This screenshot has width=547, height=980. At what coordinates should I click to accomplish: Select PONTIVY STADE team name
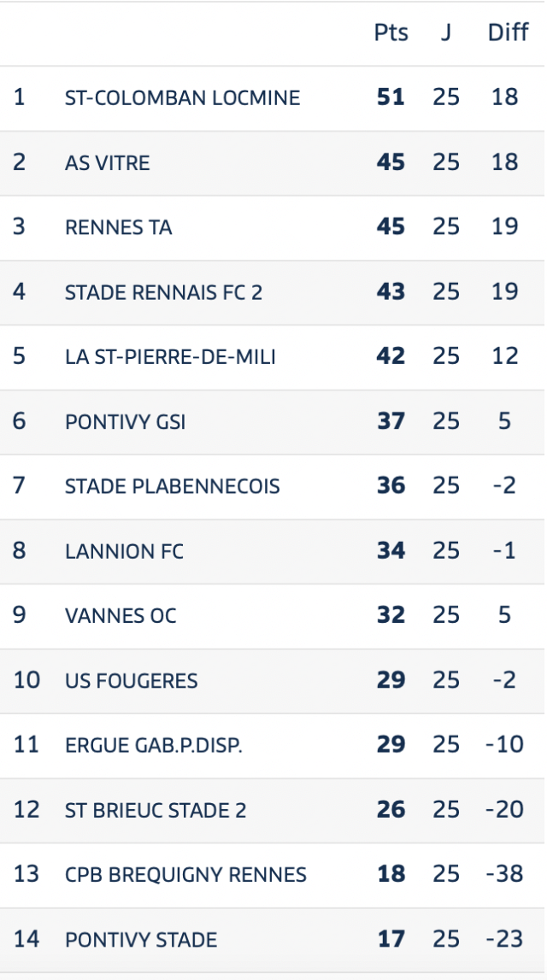click(x=141, y=939)
